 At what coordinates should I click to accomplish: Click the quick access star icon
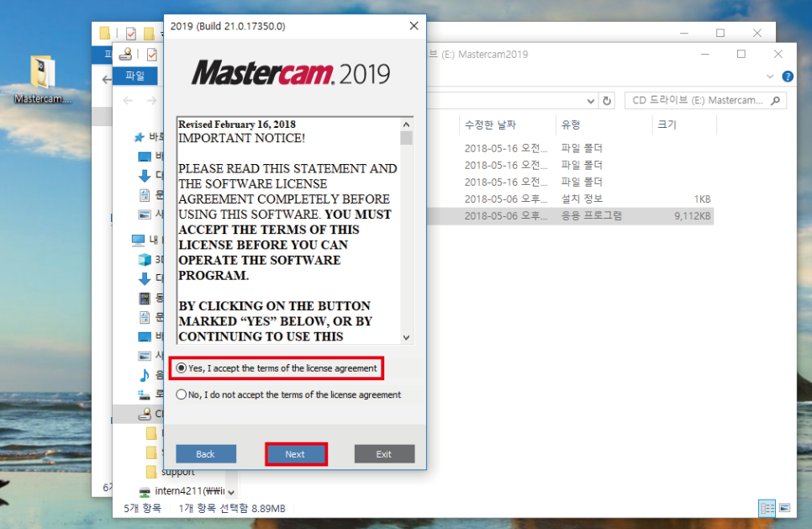[x=139, y=137]
